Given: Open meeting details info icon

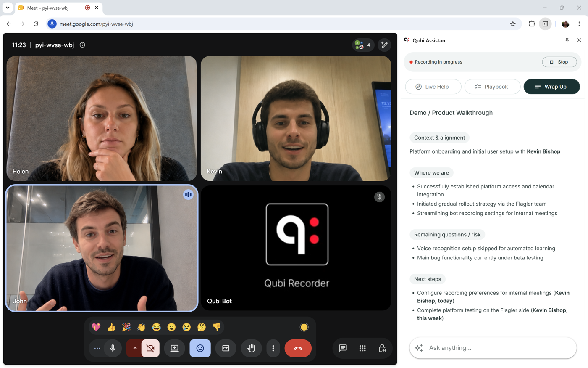Looking at the screenshot, I should coord(82,45).
